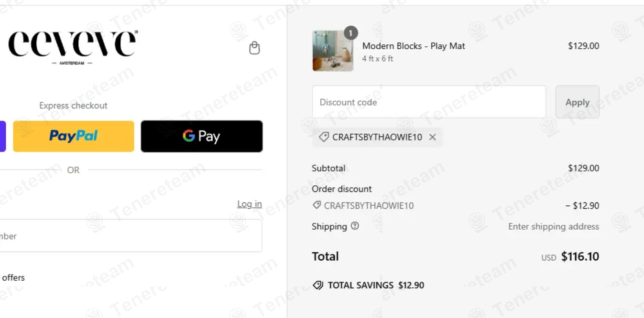Click the Modern Blocks - Play Mat title
The height and width of the screenshot is (318, 644).
pyautogui.click(x=414, y=46)
